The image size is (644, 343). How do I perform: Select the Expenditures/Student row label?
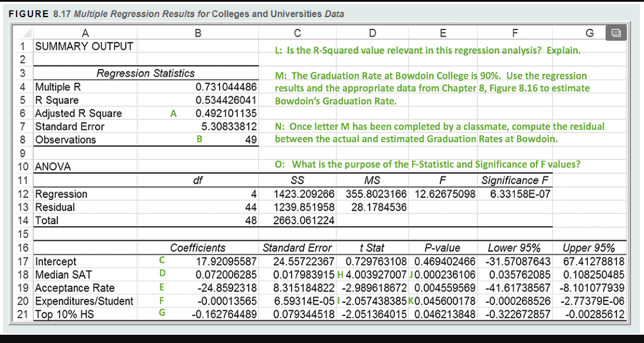point(84,301)
